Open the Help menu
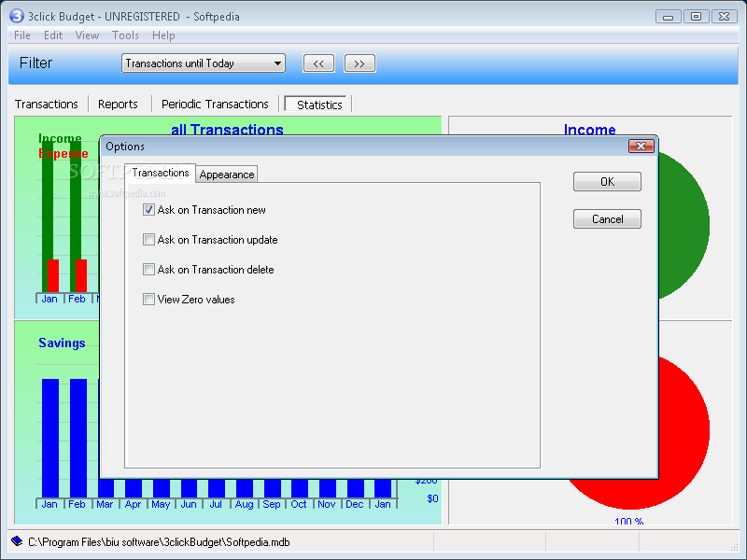747x560 pixels. [163, 35]
